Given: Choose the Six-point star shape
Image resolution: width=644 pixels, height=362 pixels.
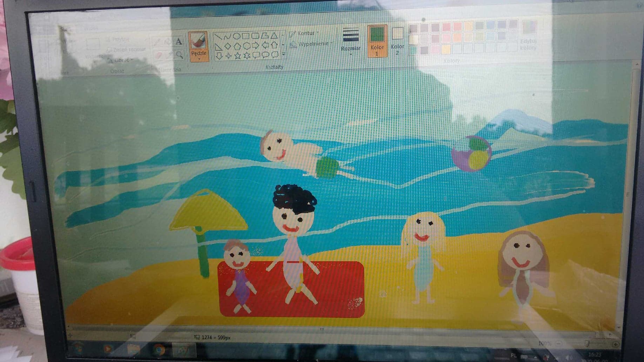Looking at the screenshot, I should 247,55.
